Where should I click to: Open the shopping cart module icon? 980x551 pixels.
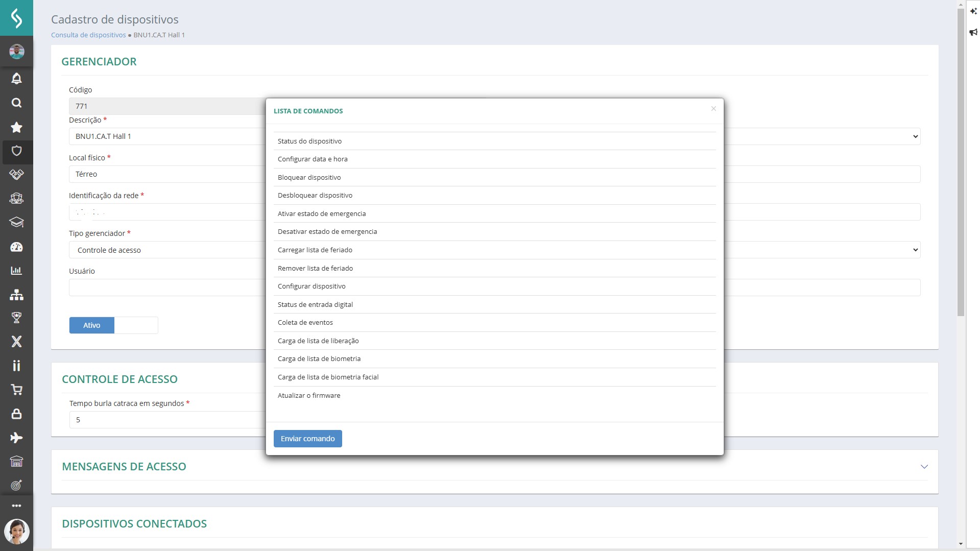[16, 390]
